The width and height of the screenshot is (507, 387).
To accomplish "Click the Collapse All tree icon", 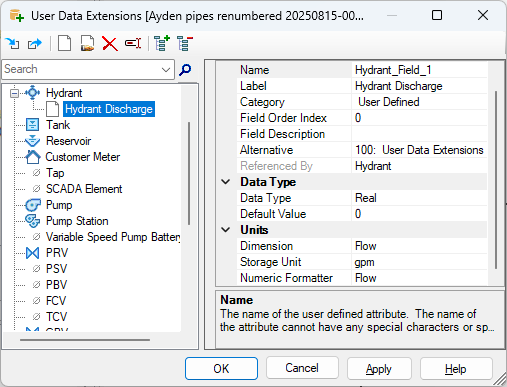I will 185,43.
